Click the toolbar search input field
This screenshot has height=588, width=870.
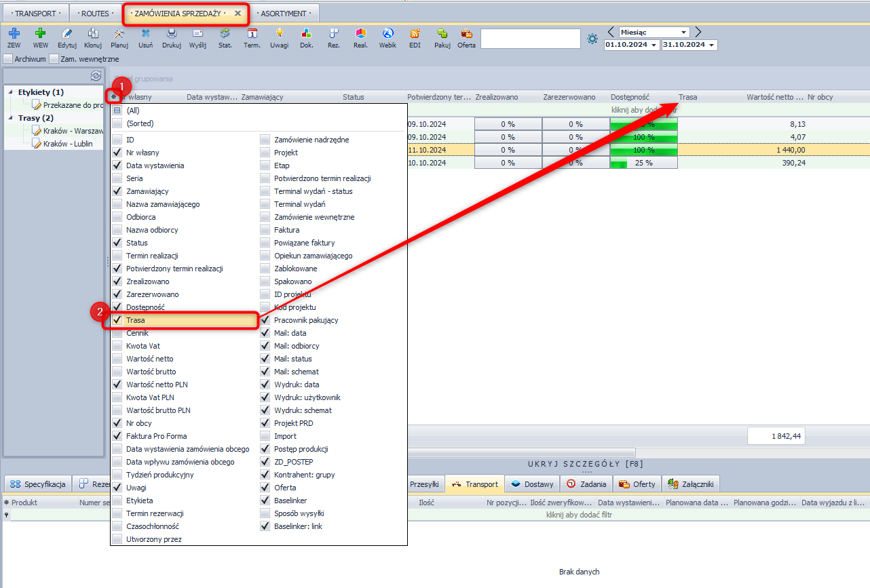(530, 39)
